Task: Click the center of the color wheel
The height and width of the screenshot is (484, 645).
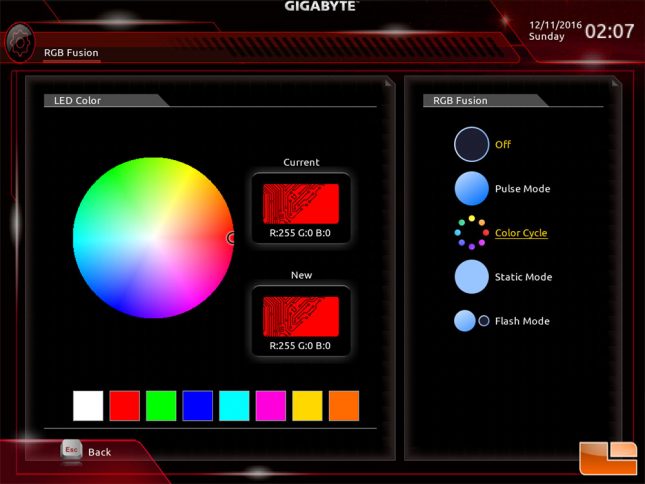Action: [153, 238]
